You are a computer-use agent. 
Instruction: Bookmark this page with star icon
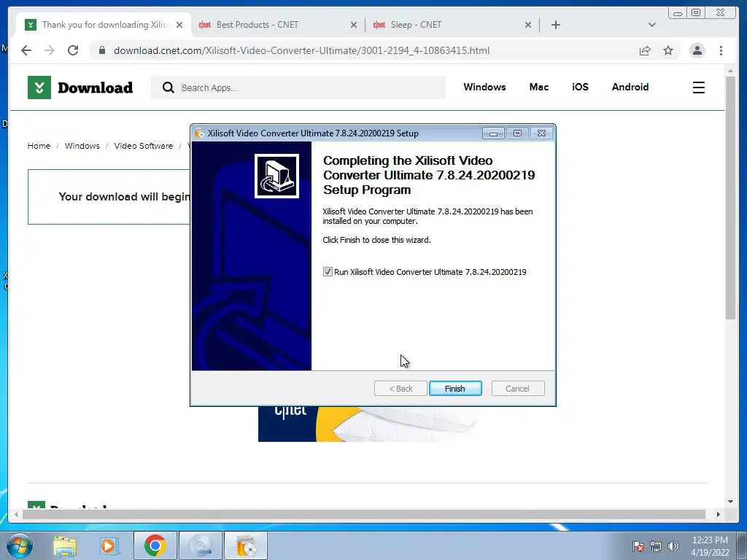[668, 50]
